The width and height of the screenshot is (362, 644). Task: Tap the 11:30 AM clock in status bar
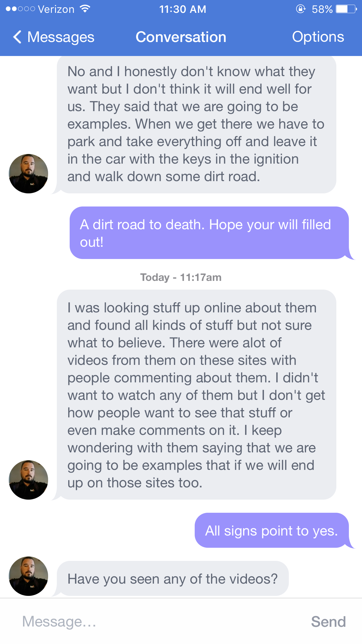click(182, 9)
